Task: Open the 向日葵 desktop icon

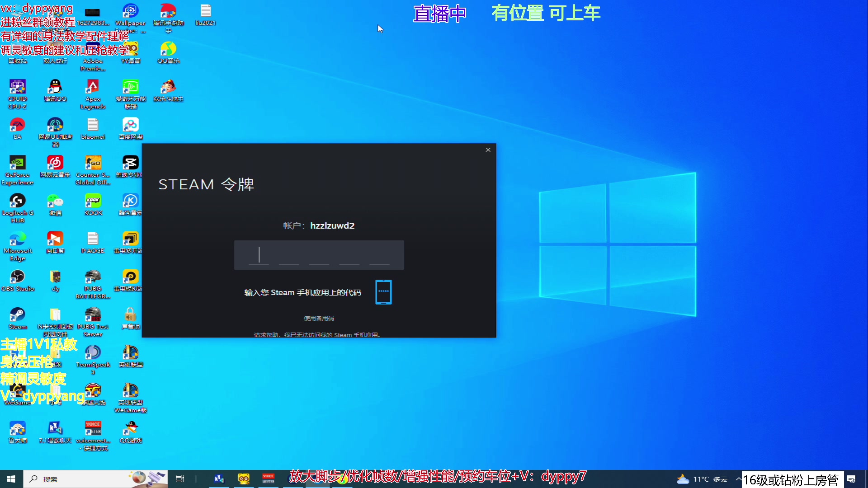Action: click(55, 242)
